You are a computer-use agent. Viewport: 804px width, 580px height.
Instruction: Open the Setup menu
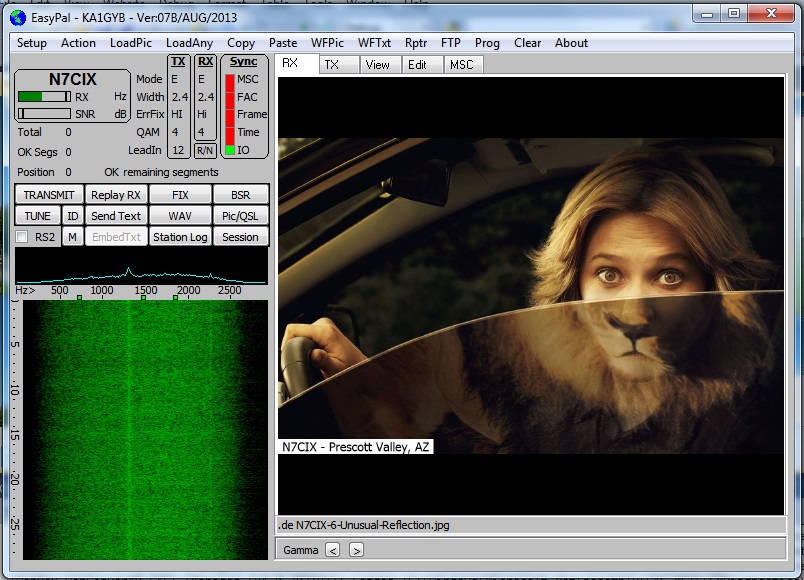[32, 43]
